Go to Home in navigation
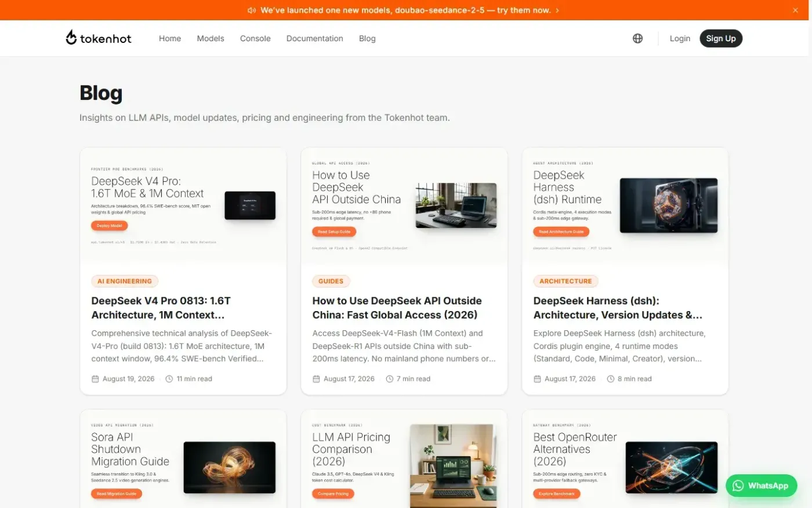This screenshot has height=508, width=812. click(170, 38)
